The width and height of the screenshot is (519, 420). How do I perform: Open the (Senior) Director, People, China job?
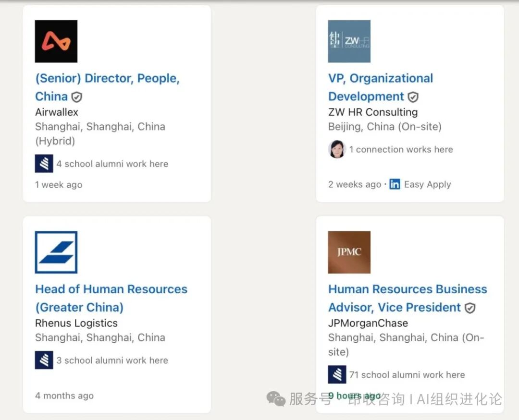click(x=107, y=79)
